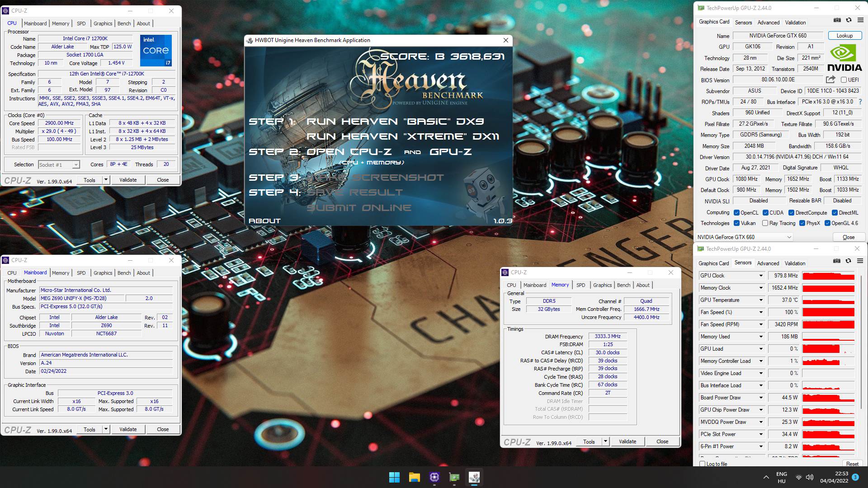
Task: Open File Explorer from the taskbar
Action: (415, 477)
